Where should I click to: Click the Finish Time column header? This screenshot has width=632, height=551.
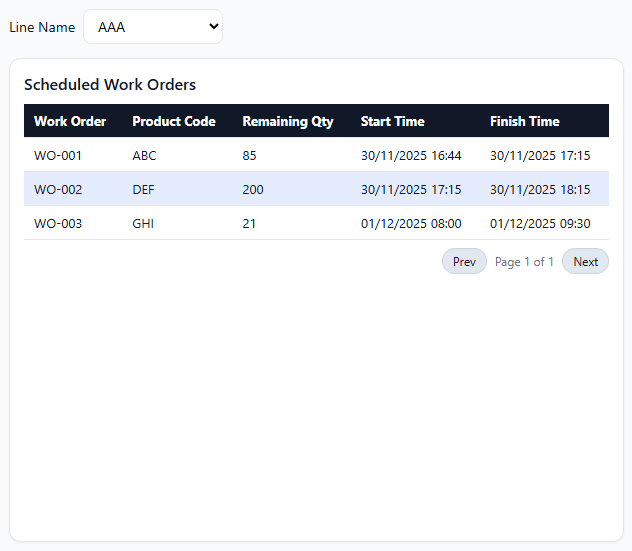tap(525, 121)
